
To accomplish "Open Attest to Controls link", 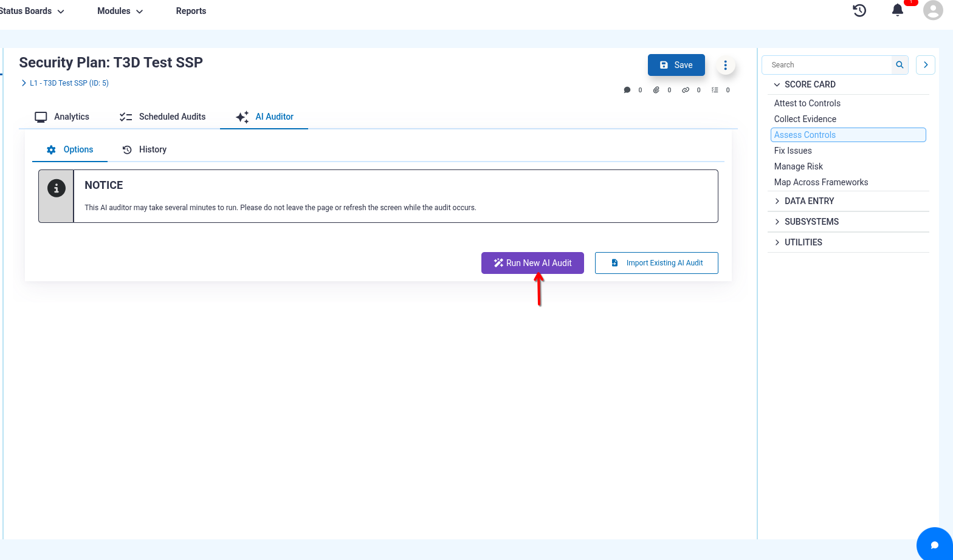I will point(807,103).
